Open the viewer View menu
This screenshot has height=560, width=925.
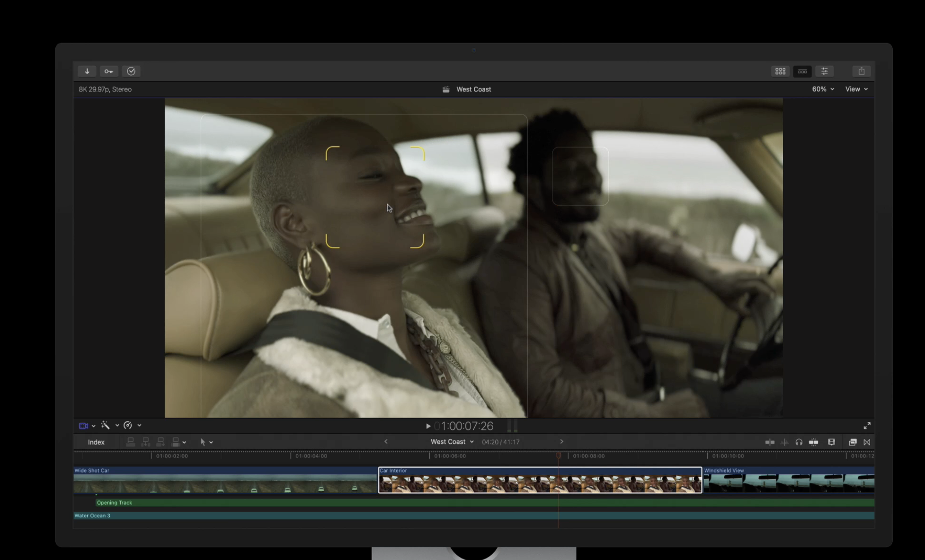[856, 89]
